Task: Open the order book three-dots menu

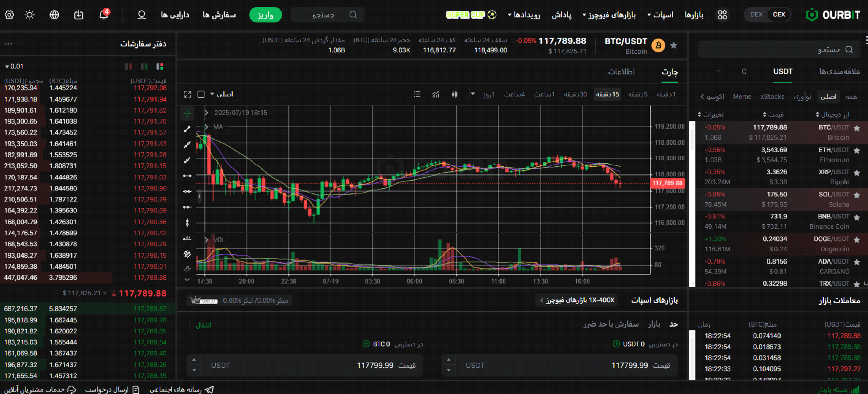Action: (x=8, y=44)
